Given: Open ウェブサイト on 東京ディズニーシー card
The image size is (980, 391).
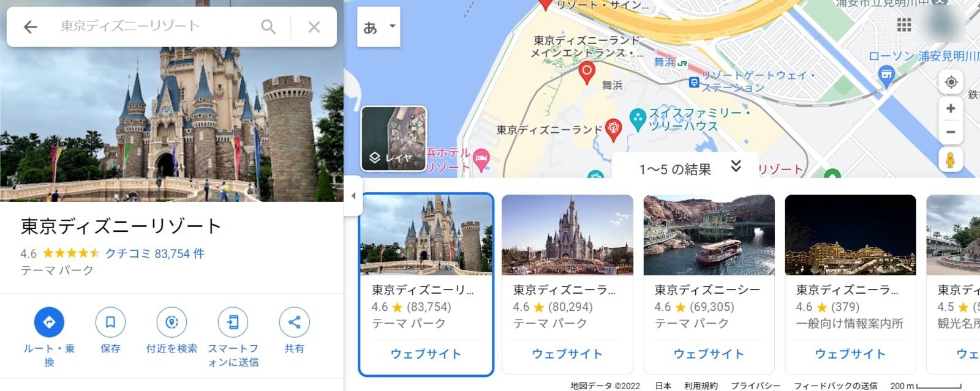Looking at the screenshot, I should click(x=709, y=354).
